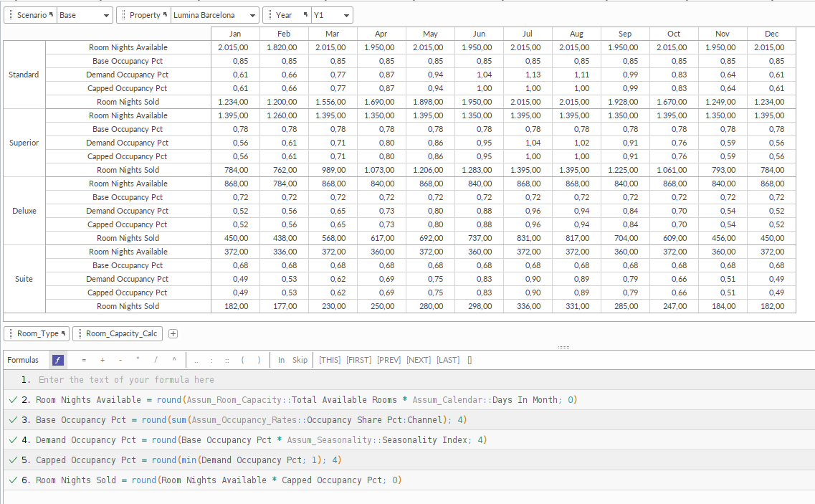Viewport: 815px width, 504px height.
Task: Grab the splitter grip above formula panel
Action: pos(563,347)
